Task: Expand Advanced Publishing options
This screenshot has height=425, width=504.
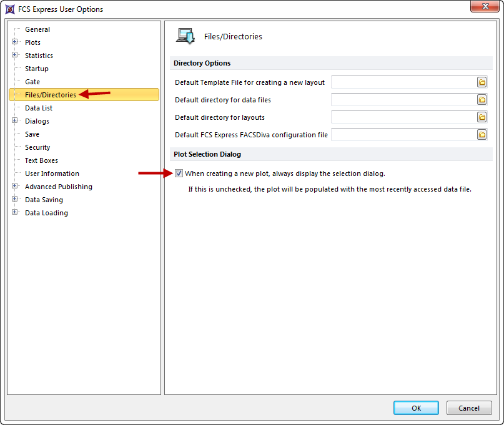Action: pos(15,187)
